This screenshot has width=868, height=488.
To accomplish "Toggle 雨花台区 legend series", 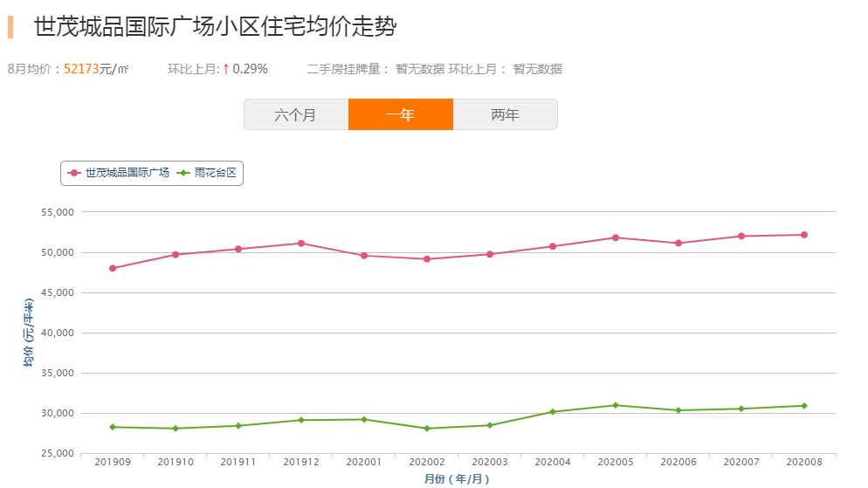I will pyautogui.click(x=208, y=173).
